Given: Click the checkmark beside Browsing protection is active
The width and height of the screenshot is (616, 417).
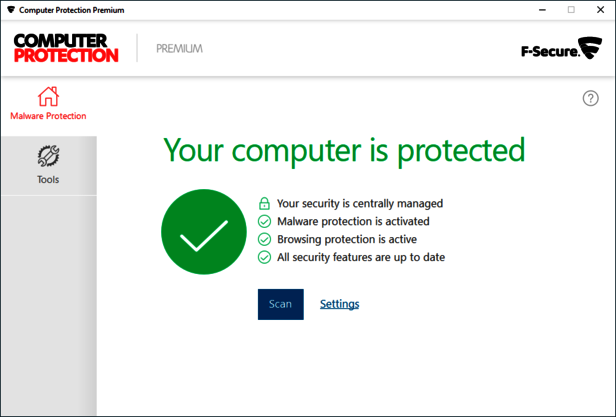Looking at the screenshot, I should pos(264,239).
